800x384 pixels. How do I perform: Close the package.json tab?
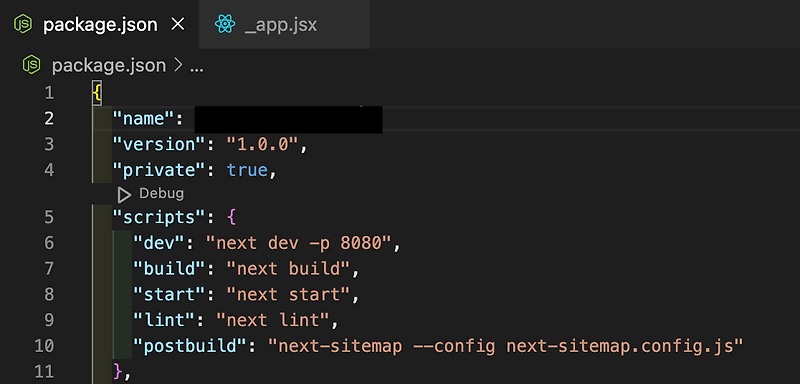tap(178, 24)
